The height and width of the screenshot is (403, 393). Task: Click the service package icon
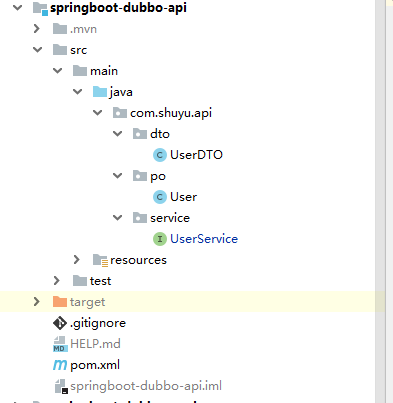coord(140,218)
